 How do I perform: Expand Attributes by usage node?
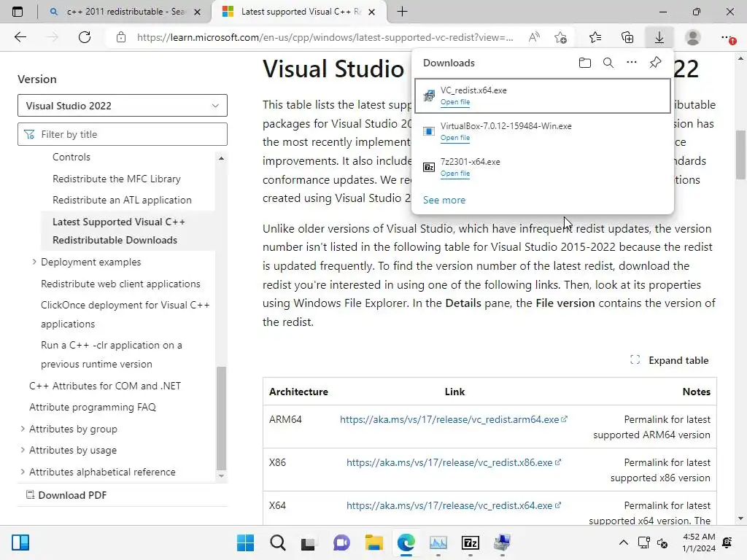click(23, 450)
